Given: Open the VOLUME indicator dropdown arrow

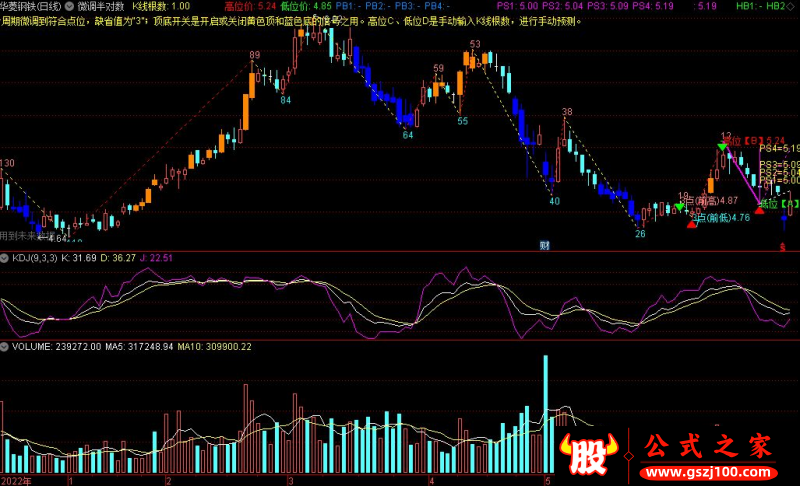Looking at the screenshot, I should point(5,346).
